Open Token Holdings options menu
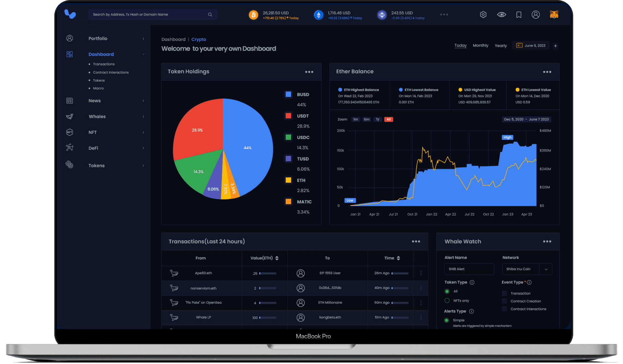 coord(309,72)
